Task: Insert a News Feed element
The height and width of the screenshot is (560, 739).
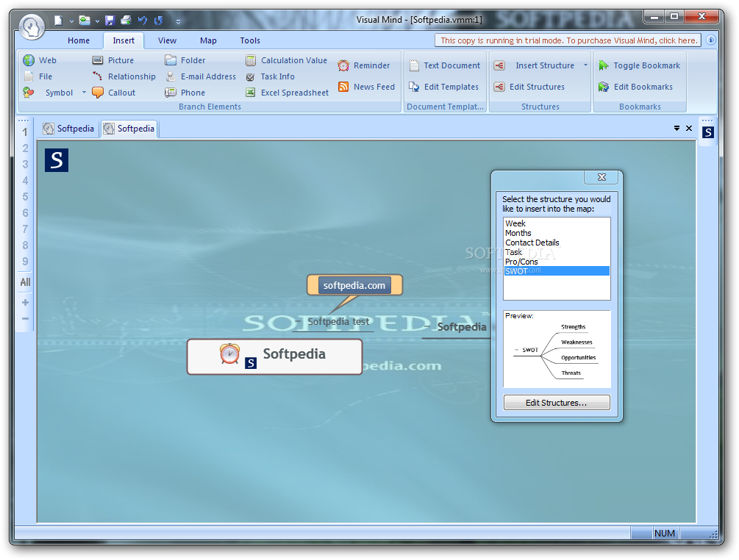Action: (x=366, y=87)
